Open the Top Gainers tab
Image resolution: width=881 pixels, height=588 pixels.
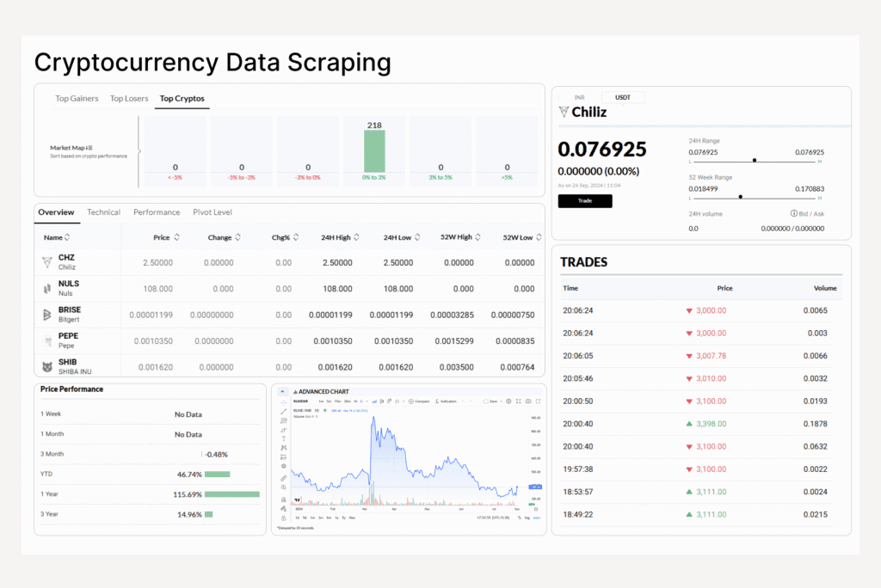76,98
